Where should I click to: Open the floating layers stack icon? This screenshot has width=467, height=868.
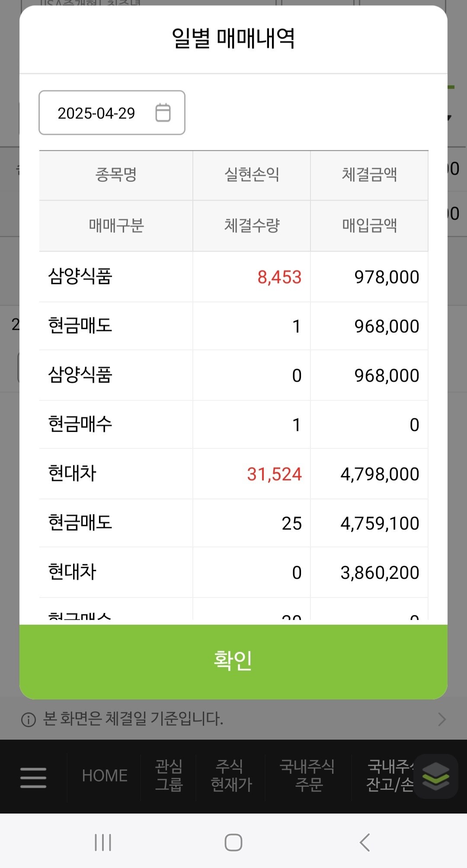tap(435, 776)
